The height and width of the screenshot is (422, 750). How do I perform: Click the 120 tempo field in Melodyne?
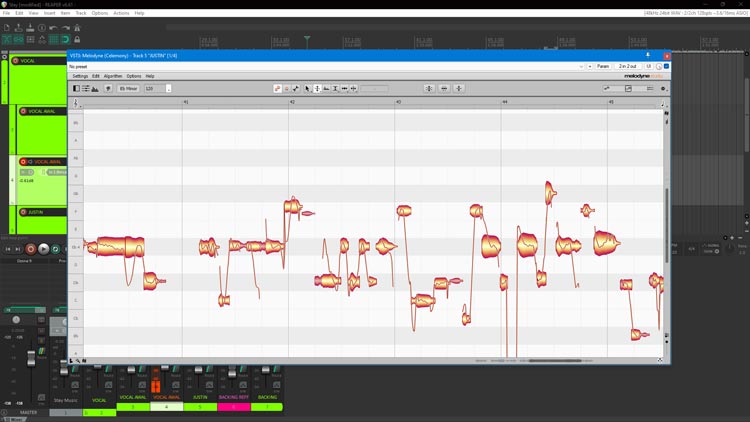[154, 89]
